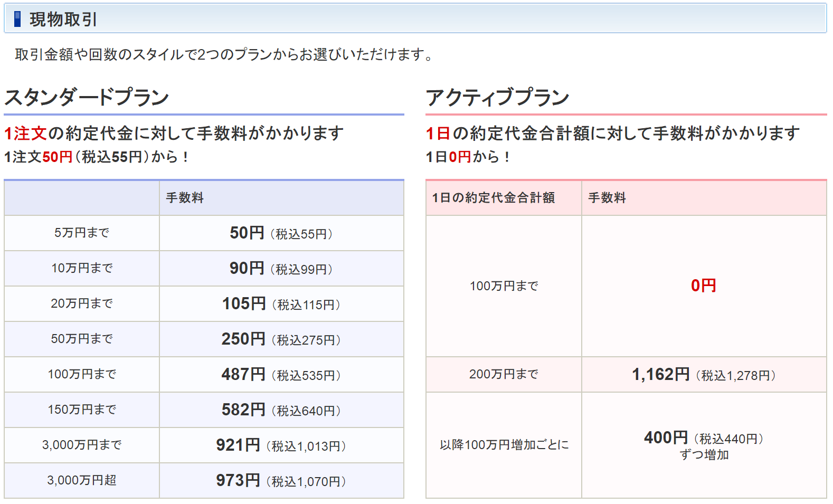Image resolution: width=833 pixels, height=504 pixels.
Task: Click the 1日の約定代金合計額 column header
Action: 494,198
